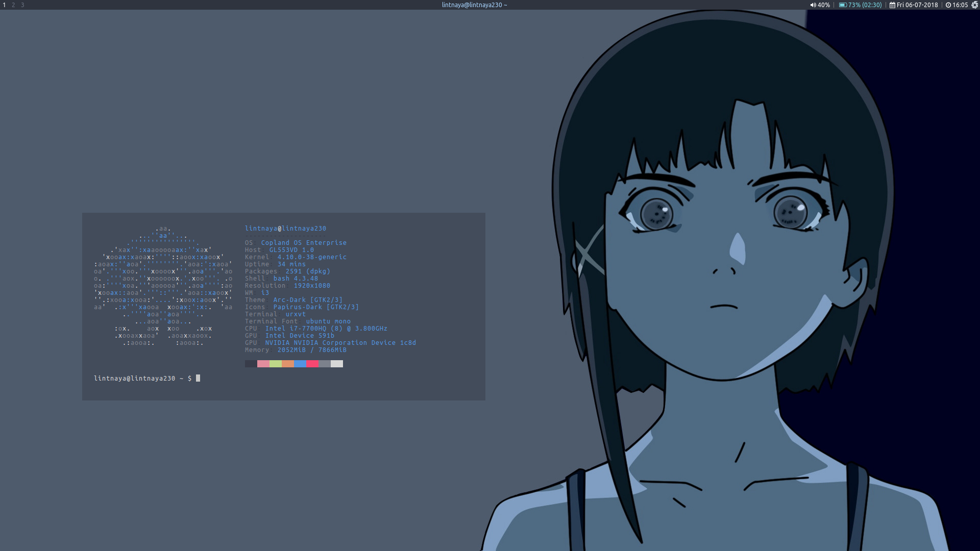Click the ASCII art logo in terminal
Screen dimensions: 980x551
(163, 286)
